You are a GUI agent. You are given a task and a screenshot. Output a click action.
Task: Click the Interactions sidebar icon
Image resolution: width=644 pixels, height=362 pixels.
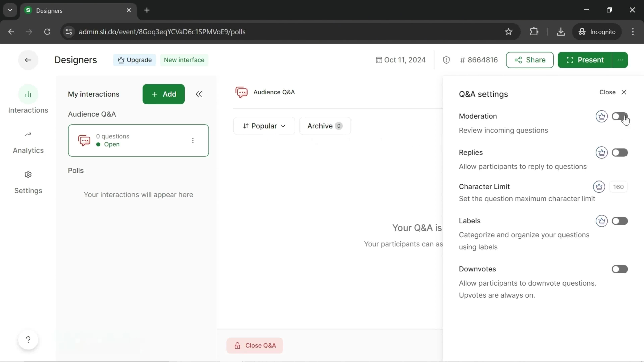coord(28,94)
